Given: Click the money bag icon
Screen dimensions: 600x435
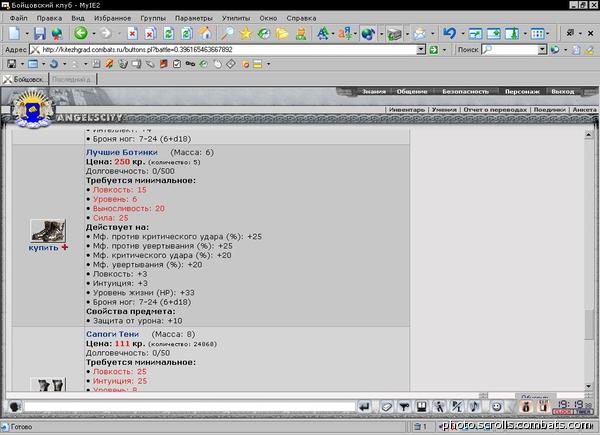Looking at the screenshot, I should point(526,407).
